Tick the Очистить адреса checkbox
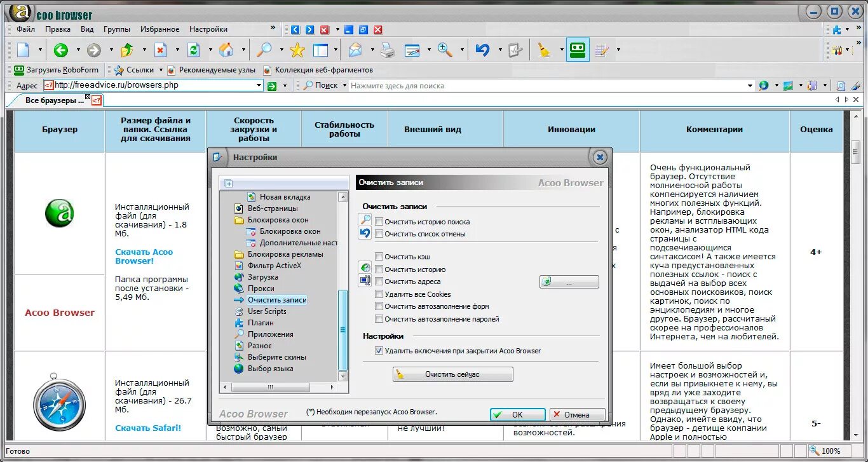This screenshot has width=868, height=462. point(379,282)
